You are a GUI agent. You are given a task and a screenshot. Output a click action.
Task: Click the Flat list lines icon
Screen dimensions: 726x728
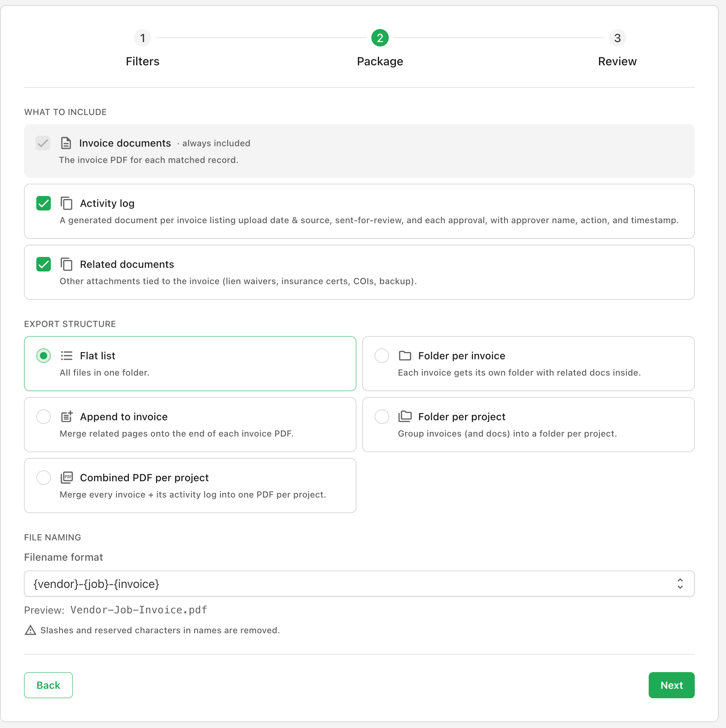66,356
